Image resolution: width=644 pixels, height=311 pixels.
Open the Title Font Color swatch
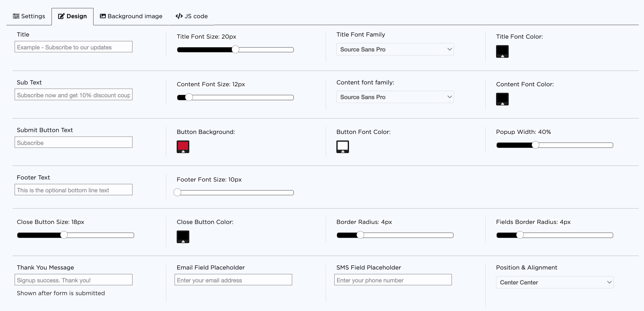[502, 52]
